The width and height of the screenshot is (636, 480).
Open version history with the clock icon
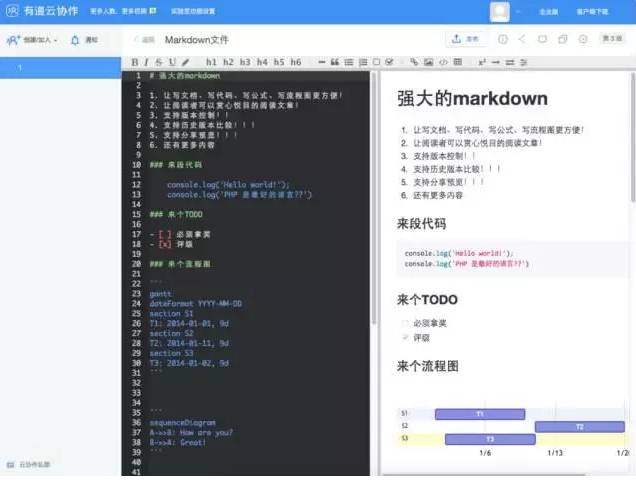pyautogui.click(x=583, y=39)
